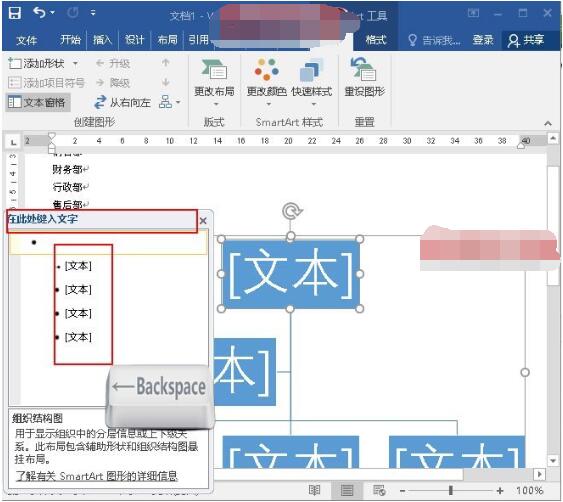The height and width of the screenshot is (502, 563).
Task: Click the Undo arrow icon
Action: tap(39, 13)
